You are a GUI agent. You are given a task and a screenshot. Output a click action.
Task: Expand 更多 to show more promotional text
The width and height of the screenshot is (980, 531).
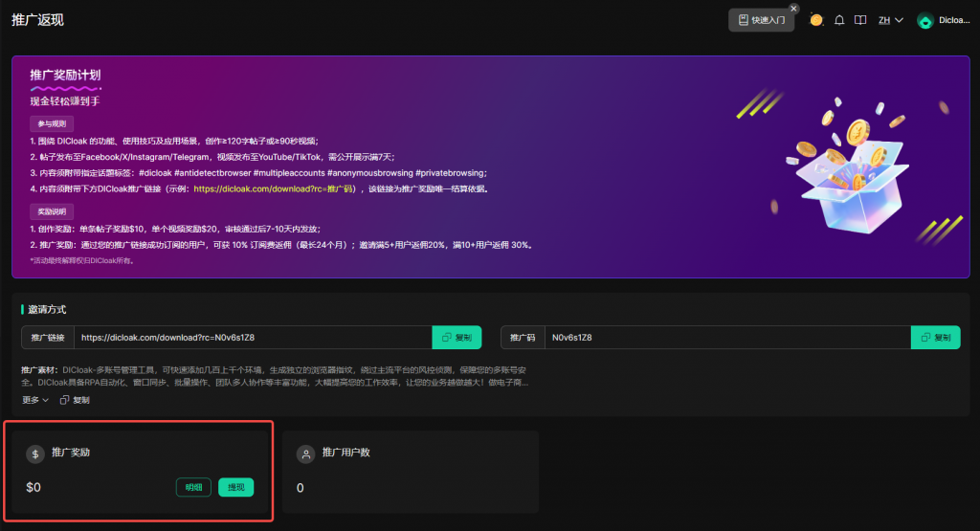pos(35,400)
